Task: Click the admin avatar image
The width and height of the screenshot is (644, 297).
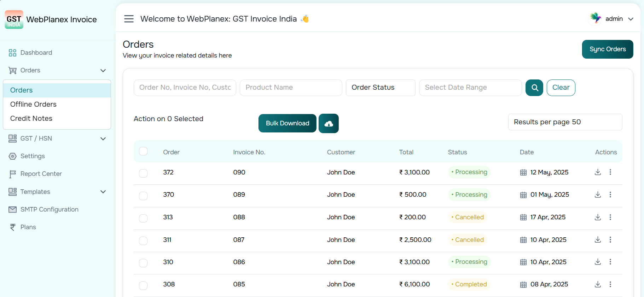Action: pyautogui.click(x=595, y=18)
